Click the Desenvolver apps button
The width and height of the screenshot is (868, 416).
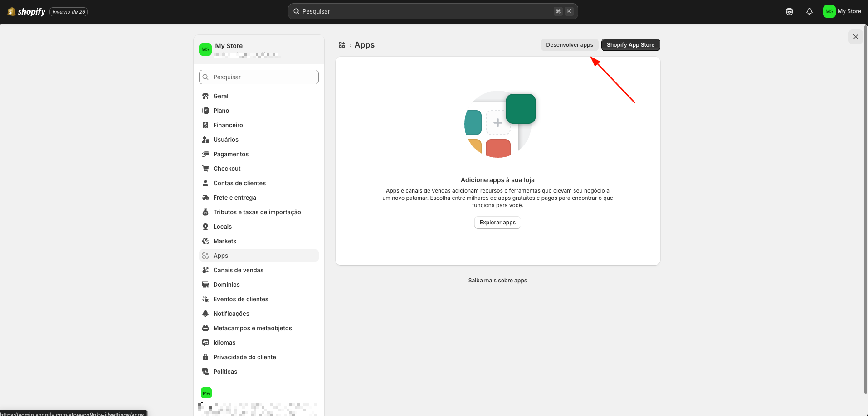pos(569,45)
